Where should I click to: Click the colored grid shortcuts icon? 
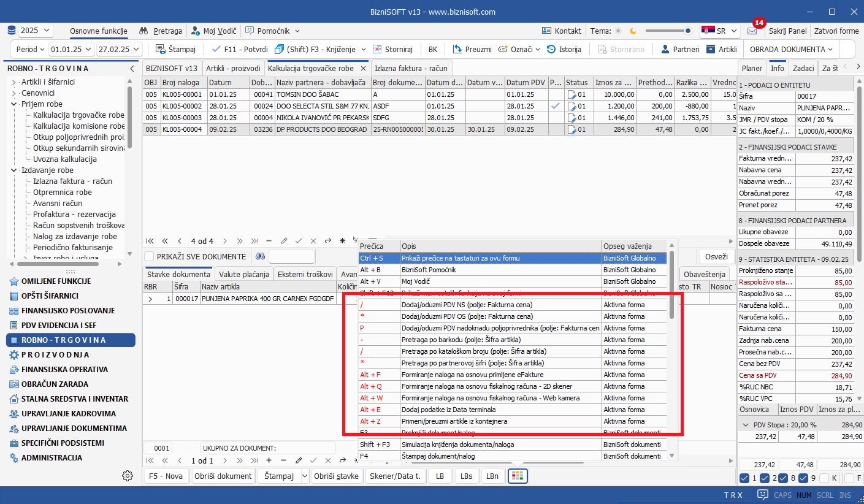tap(518, 476)
